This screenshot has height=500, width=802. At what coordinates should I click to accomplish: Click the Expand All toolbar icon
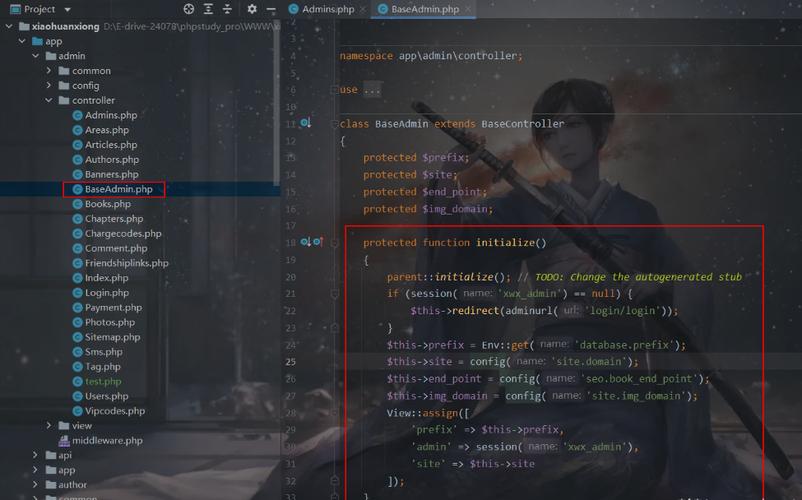(208, 9)
